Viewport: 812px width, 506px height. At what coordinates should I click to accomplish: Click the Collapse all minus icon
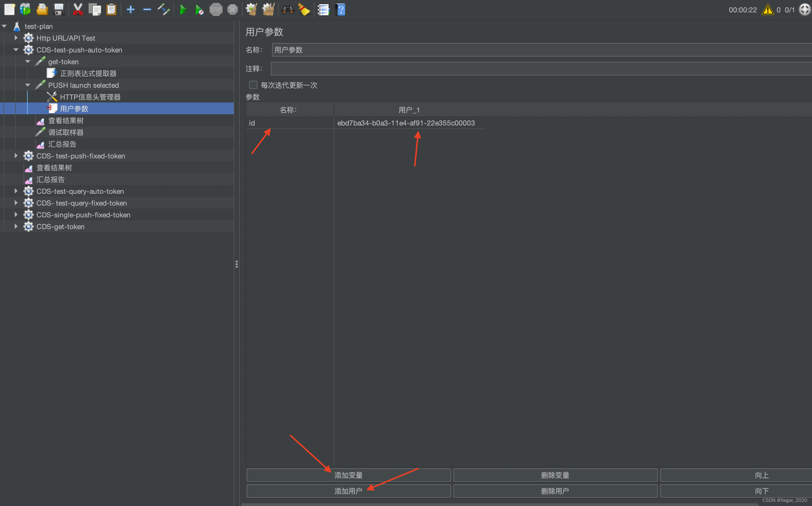[147, 9]
